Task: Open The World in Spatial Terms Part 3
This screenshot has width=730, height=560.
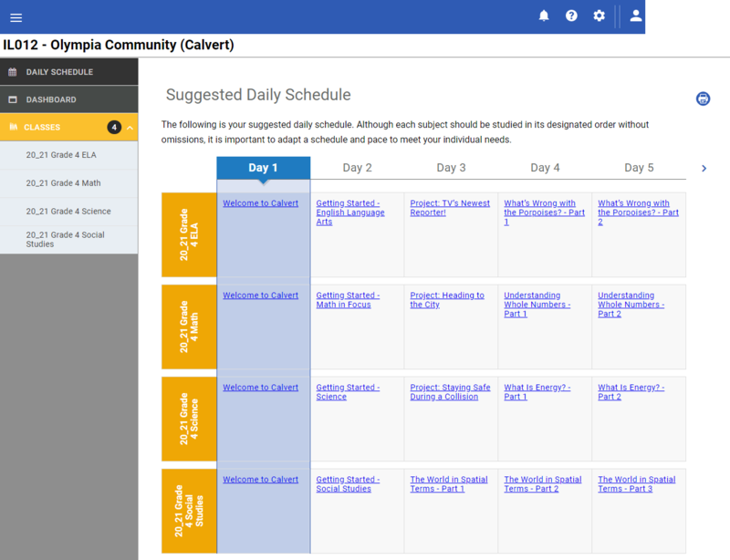Action: click(636, 484)
